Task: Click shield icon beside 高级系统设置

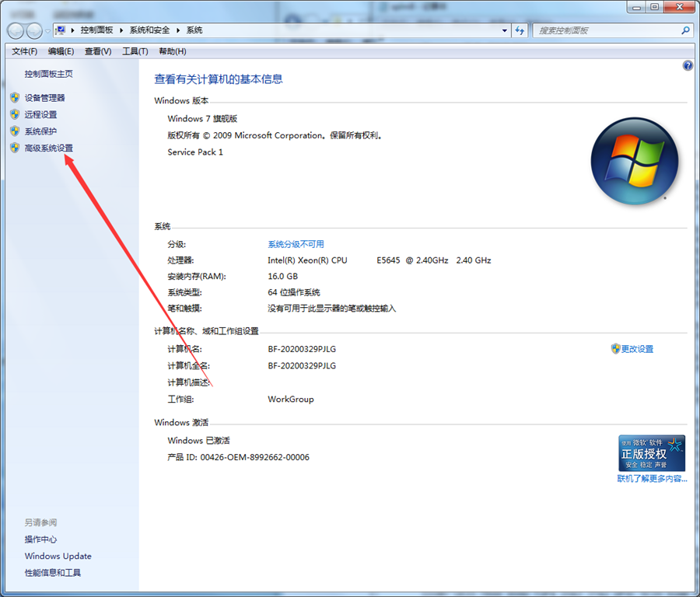Action: point(15,148)
